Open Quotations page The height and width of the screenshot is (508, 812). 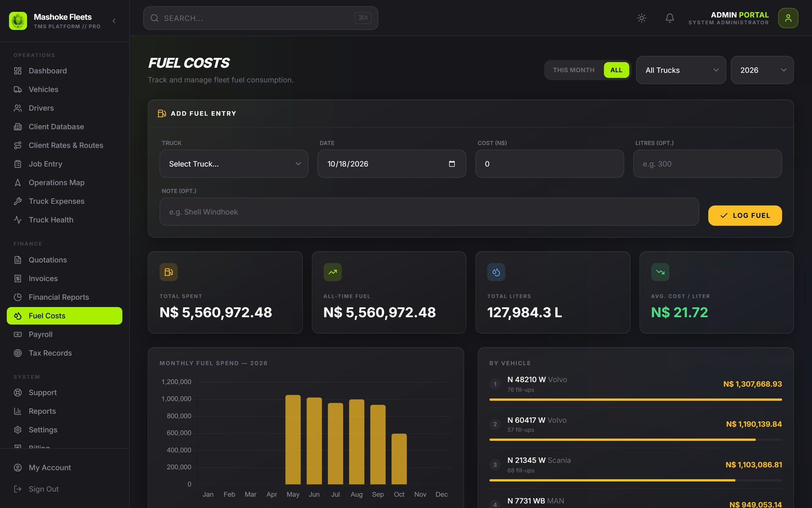[x=65, y=260]
